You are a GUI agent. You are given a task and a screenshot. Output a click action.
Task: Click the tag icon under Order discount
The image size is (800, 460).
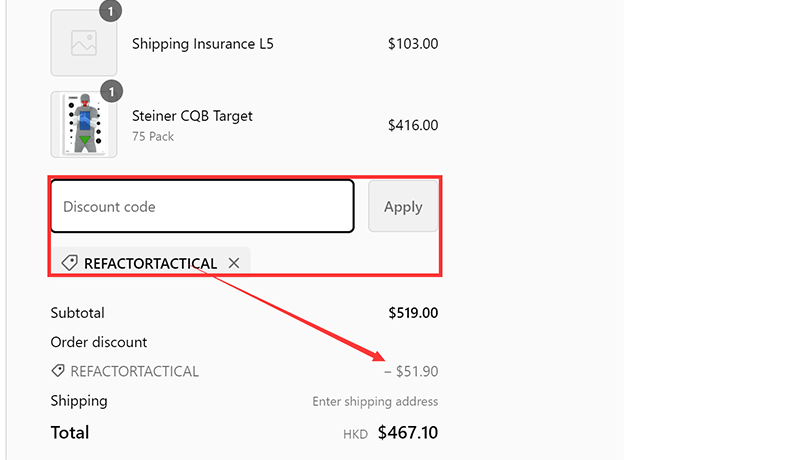pos(59,371)
